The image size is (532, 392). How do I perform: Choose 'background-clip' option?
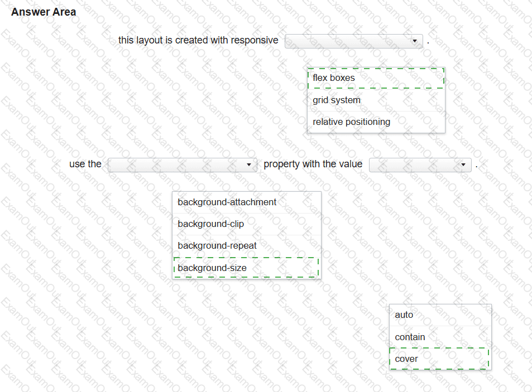[247, 224]
